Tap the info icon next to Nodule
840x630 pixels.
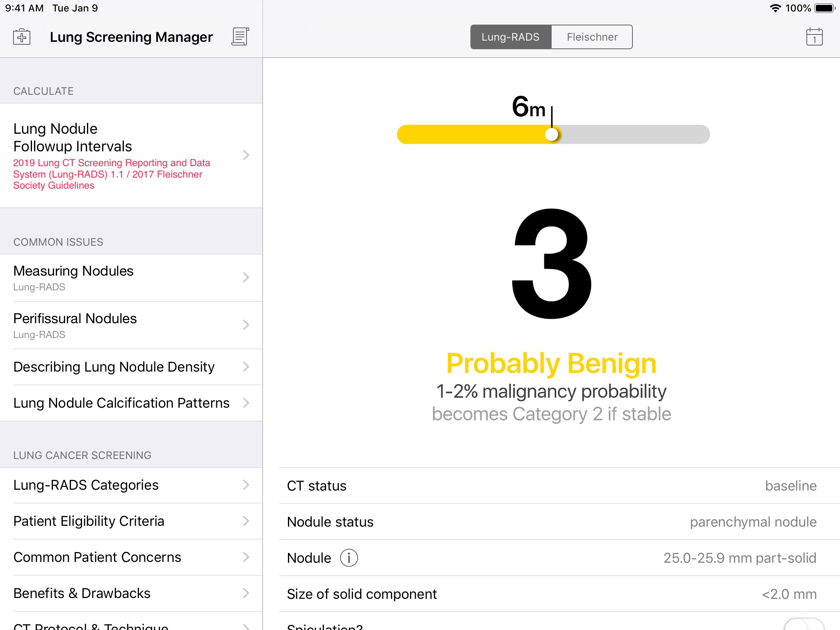click(349, 558)
